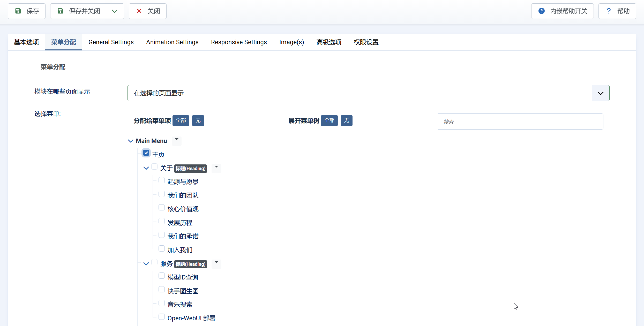Image resolution: width=644 pixels, height=326 pixels.
Task: Collapse the Main Menu tree
Action: (x=131, y=141)
